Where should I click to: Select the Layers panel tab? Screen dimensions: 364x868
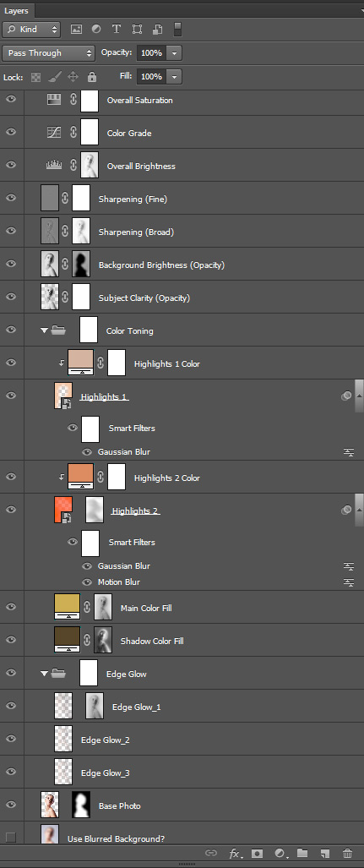tap(16, 10)
